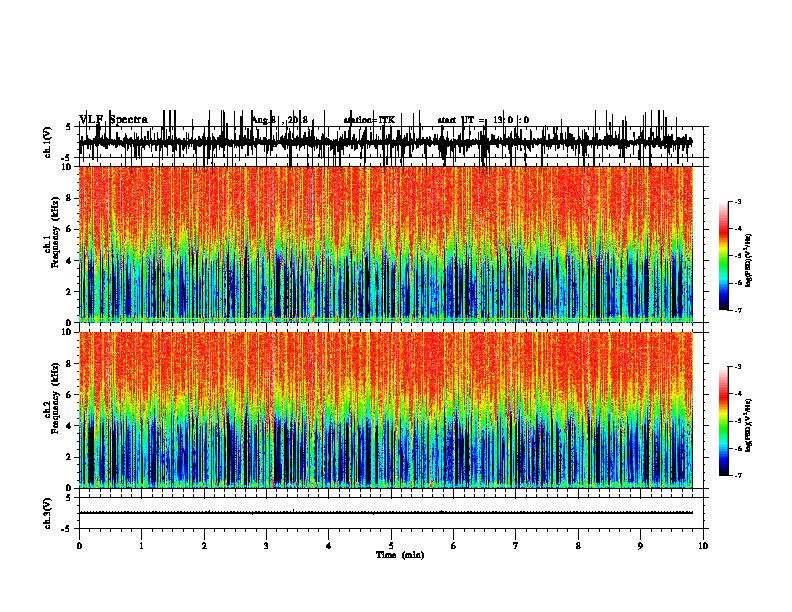Click the "-7" tick on ch.2 colorbar
Viewport: 792px width, 612px height.
pos(738,476)
